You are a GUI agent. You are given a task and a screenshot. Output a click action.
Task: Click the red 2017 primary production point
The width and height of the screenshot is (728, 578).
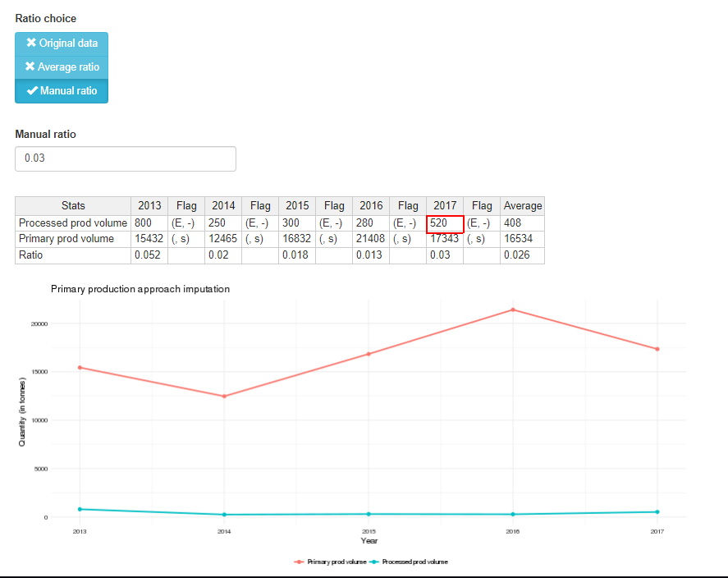[x=657, y=349]
